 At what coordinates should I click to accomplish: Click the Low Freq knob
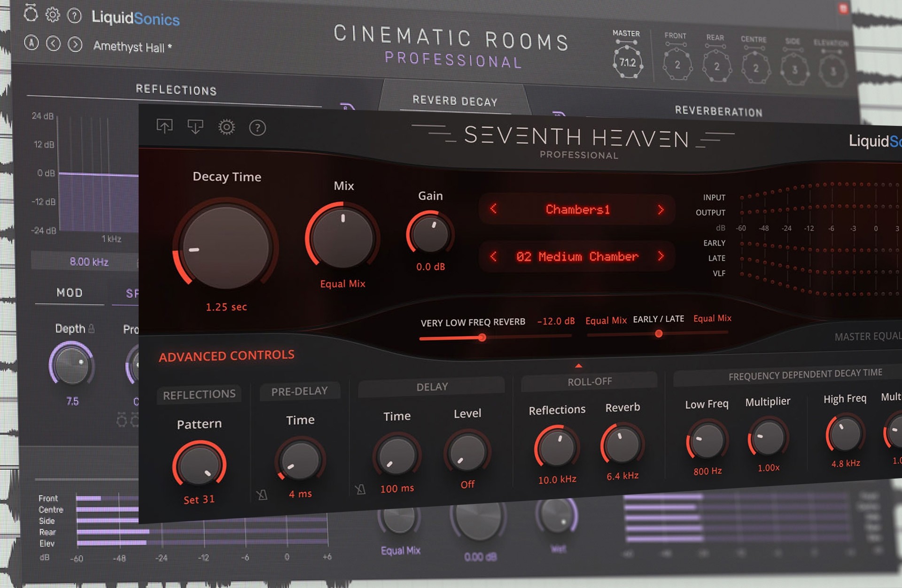coord(707,441)
